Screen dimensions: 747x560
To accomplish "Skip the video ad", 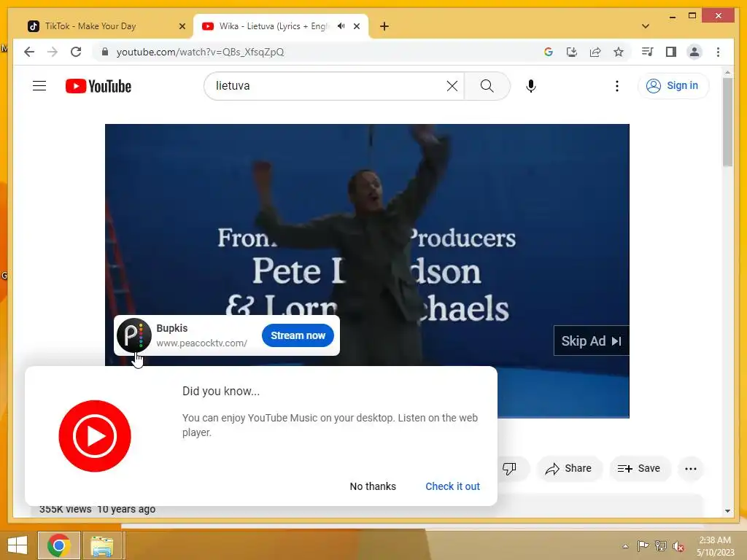I will tap(591, 341).
